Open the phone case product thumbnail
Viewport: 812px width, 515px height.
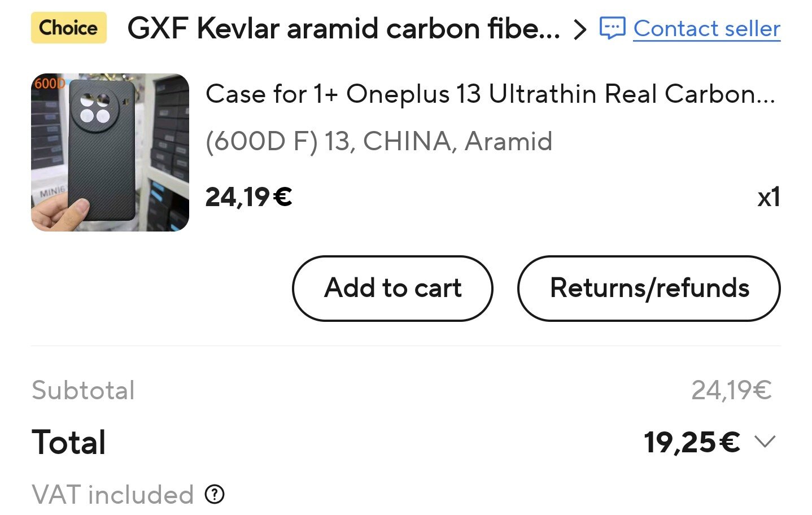click(110, 152)
